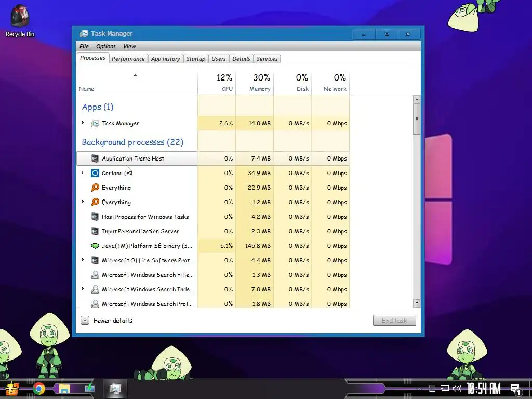Viewport: 532px width, 399px height.
Task: Switch to the Details tab
Action: tap(241, 59)
